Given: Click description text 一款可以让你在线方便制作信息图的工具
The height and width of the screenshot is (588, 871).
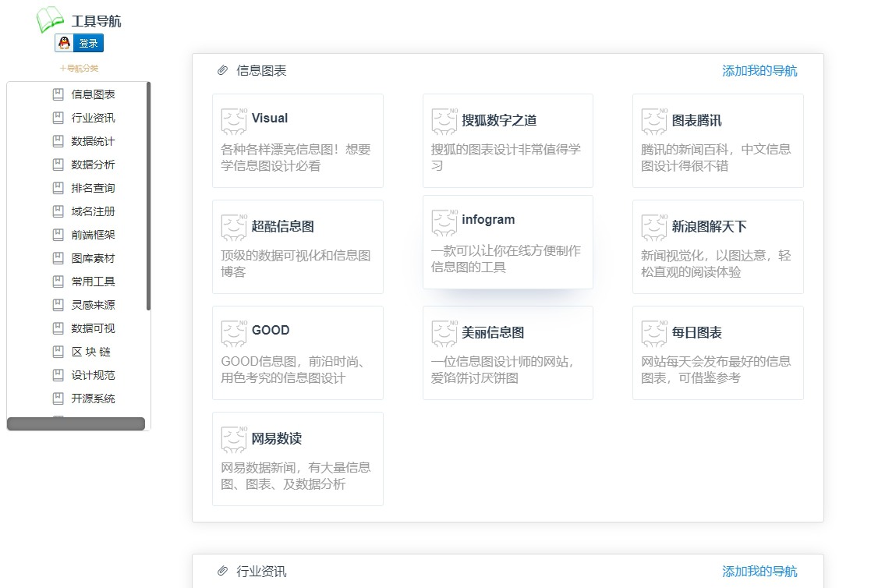Looking at the screenshot, I should 506,259.
